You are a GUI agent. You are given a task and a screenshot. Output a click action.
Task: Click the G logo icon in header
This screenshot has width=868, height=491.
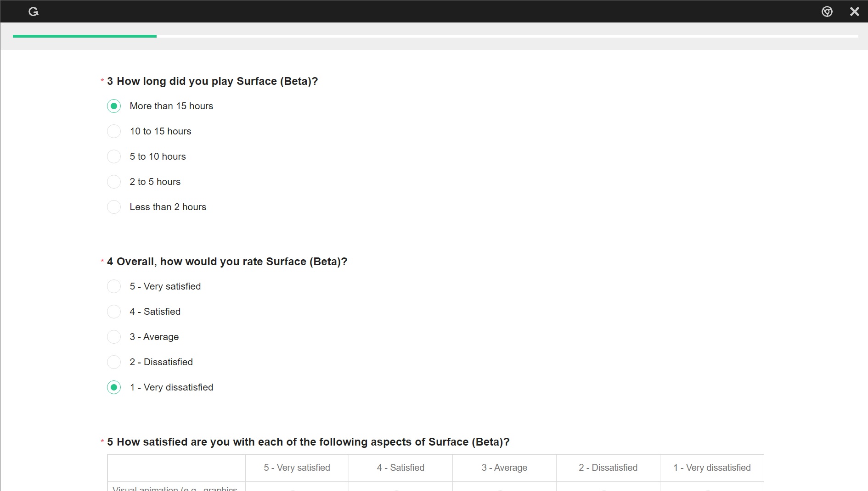pyautogui.click(x=34, y=11)
